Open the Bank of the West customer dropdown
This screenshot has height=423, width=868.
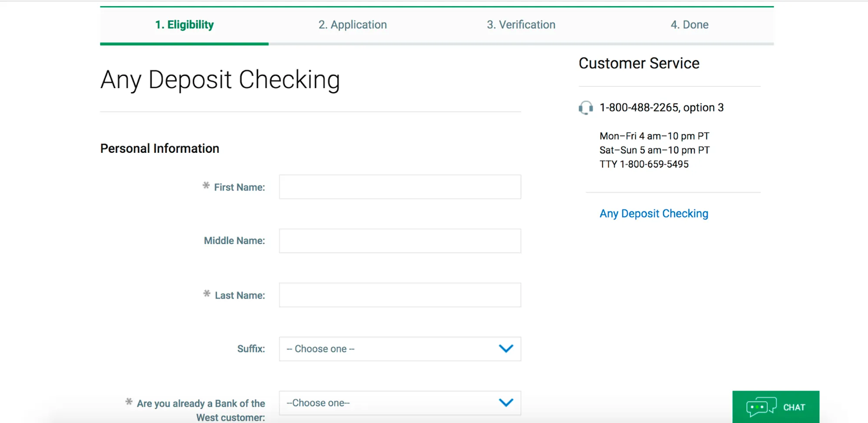(x=400, y=403)
